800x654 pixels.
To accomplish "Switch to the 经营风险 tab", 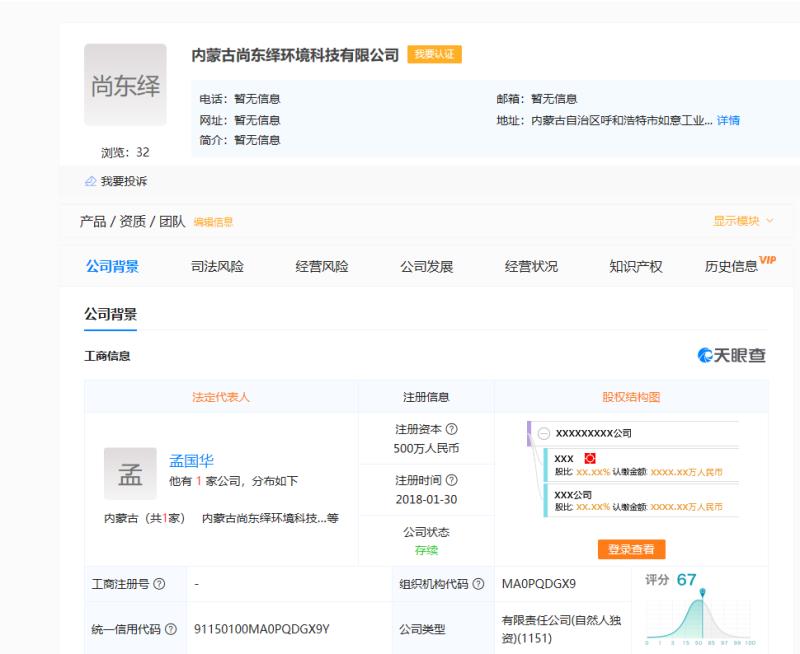I will click(x=322, y=266).
